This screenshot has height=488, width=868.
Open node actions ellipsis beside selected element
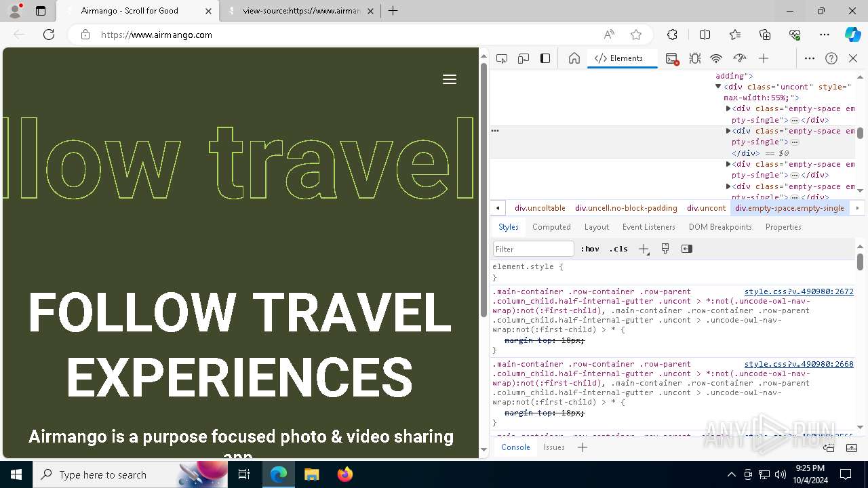[x=495, y=131]
